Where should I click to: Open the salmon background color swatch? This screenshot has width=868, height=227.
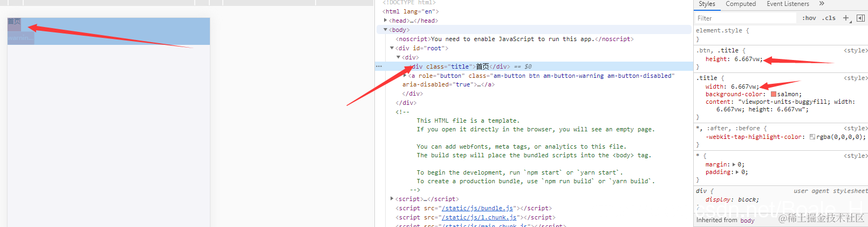pos(774,94)
